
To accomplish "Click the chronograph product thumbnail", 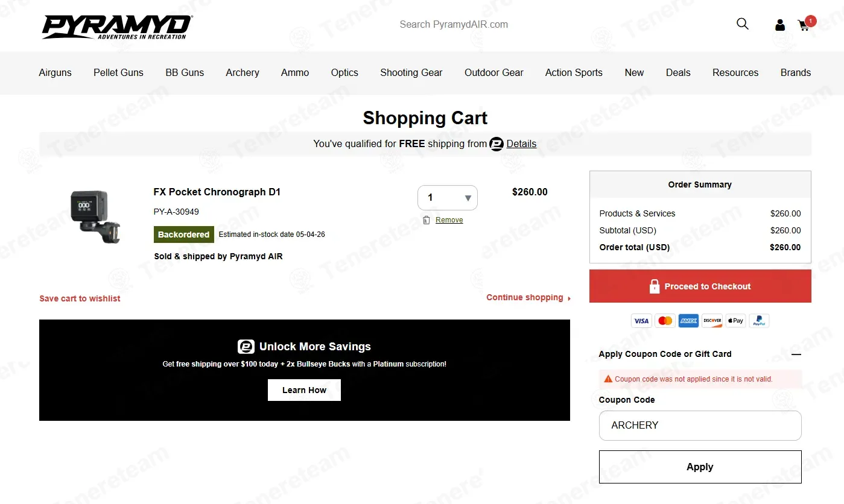I will (95, 216).
